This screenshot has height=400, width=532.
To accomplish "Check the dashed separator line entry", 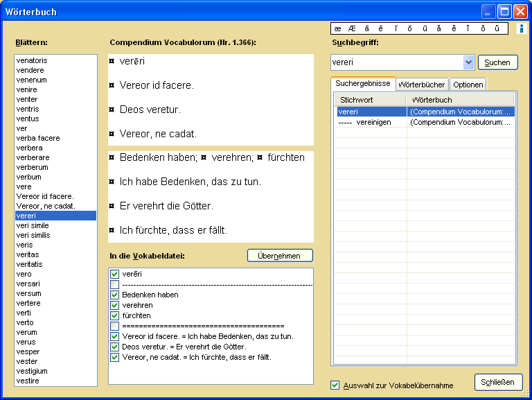I will tap(115, 284).
